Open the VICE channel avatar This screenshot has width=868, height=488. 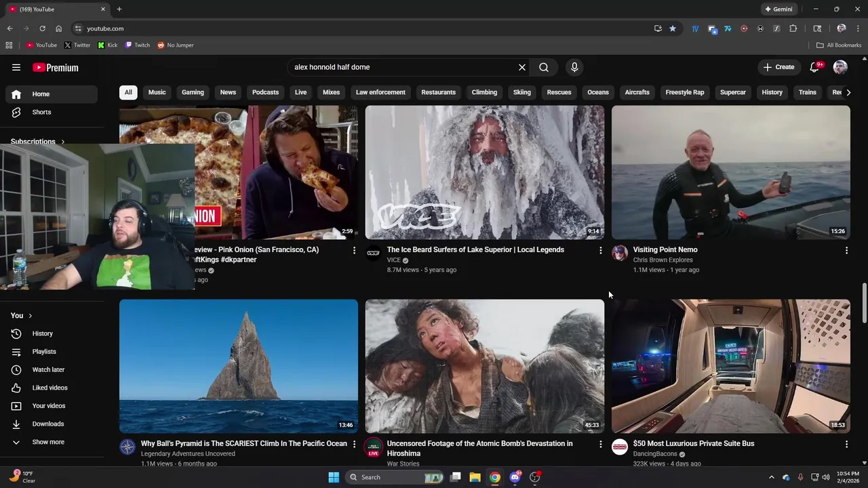click(374, 253)
